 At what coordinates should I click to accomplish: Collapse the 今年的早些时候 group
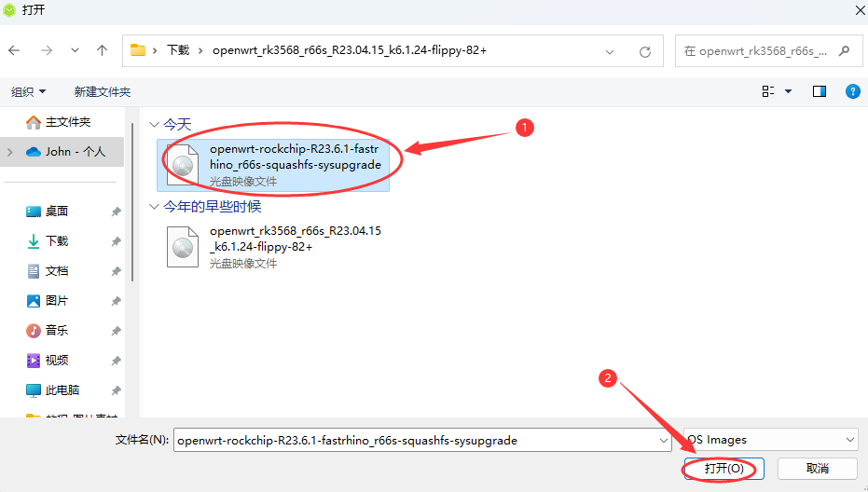click(x=154, y=207)
